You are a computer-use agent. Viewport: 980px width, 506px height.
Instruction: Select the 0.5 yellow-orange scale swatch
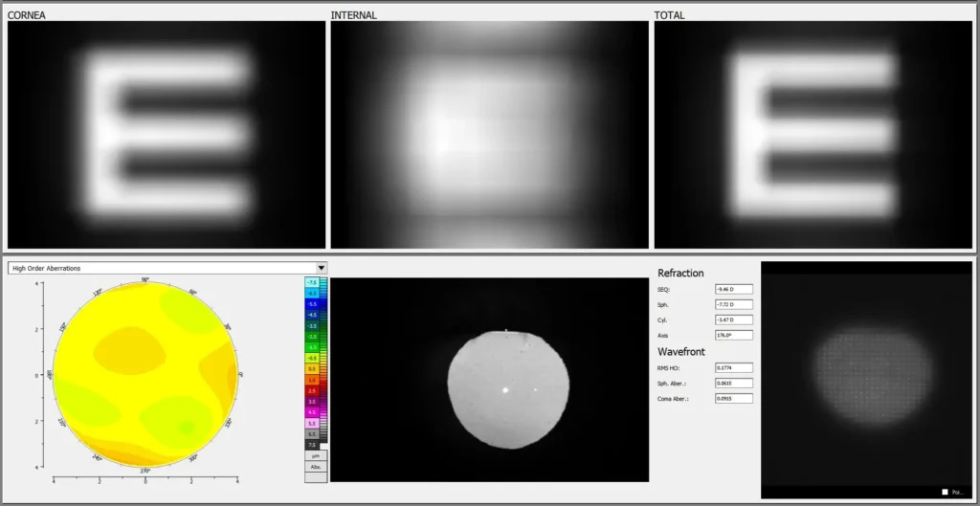coord(312,368)
